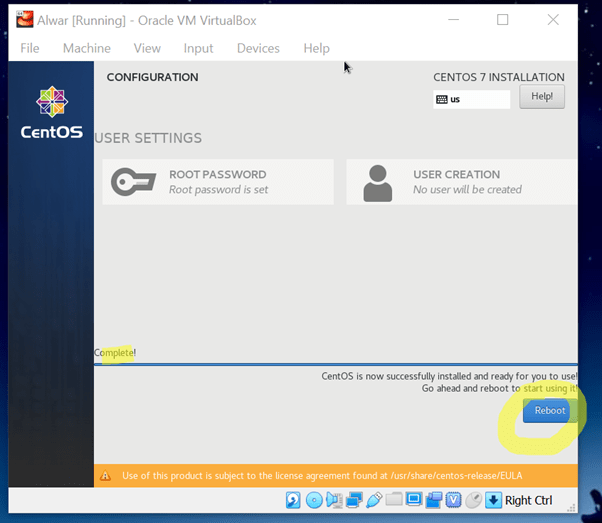Open the Machine menu
This screenshot has height=523, width=602.
(x=87, y=48)
